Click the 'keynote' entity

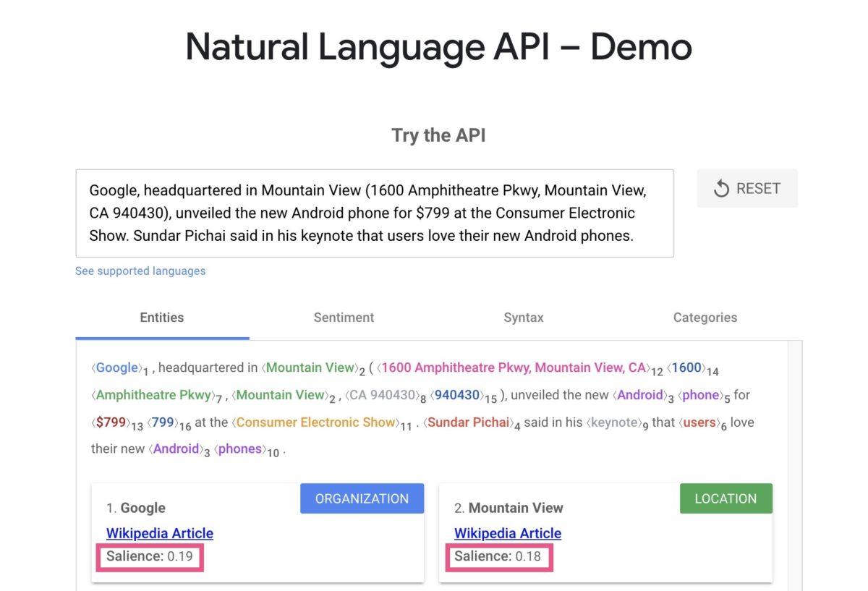pos(615,422)
